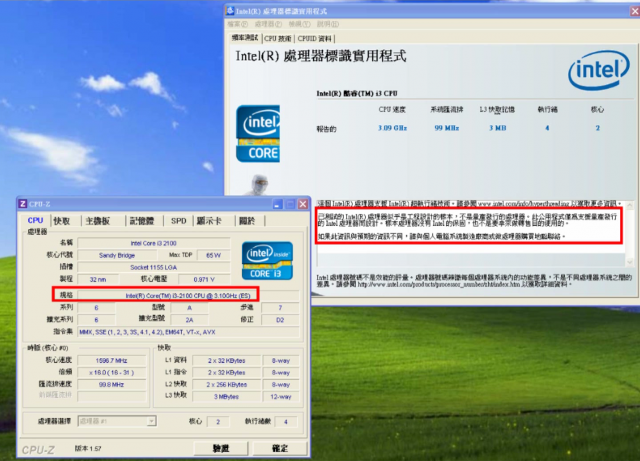640x461 pixels.
Task: Select the CPU tab in CPU-Z
Action: coord(35,220)
